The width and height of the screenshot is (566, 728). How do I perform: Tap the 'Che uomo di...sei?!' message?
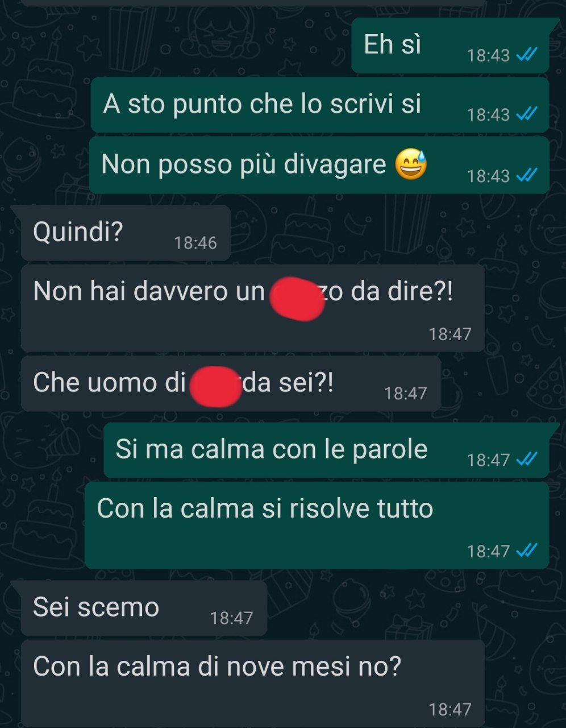point(231,384)
